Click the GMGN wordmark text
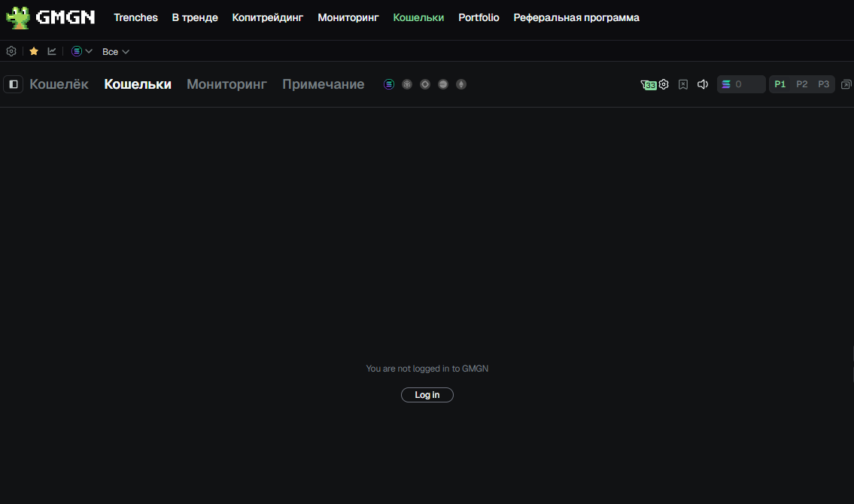Viewport: 854px width, 504px height. tap(65, 17)
